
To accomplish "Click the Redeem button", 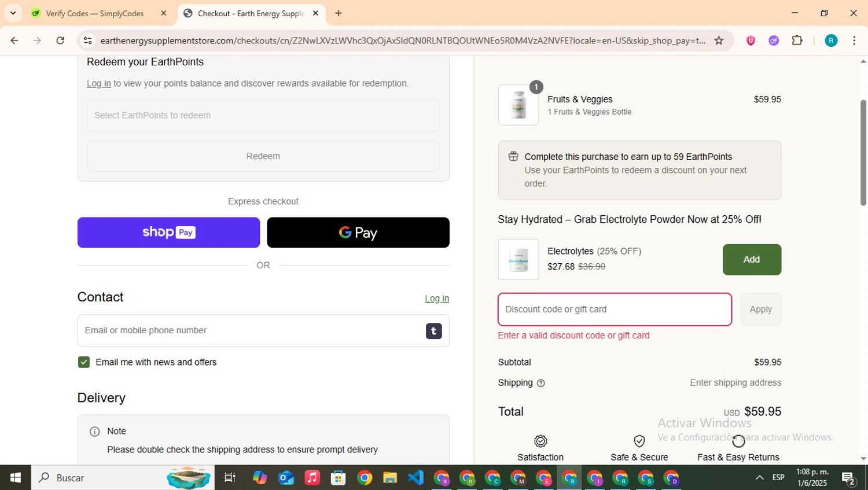I will point(263,156).
